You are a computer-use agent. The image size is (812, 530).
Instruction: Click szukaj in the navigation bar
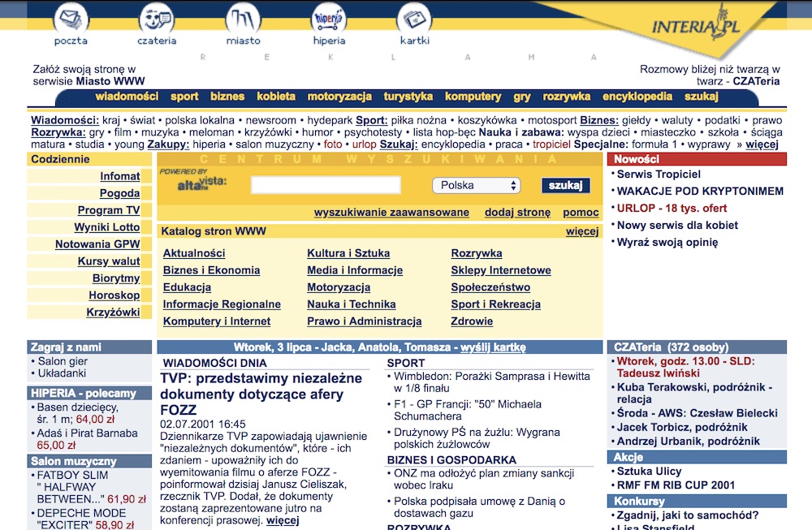pos(702,97)
